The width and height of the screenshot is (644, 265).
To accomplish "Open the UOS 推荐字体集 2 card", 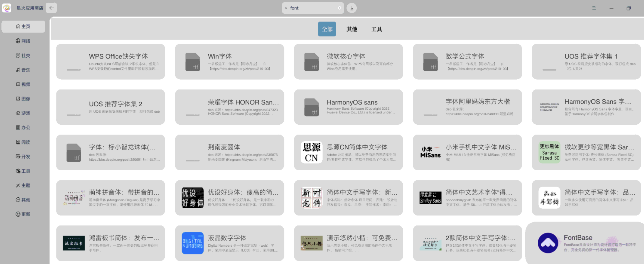I will 110,107.
